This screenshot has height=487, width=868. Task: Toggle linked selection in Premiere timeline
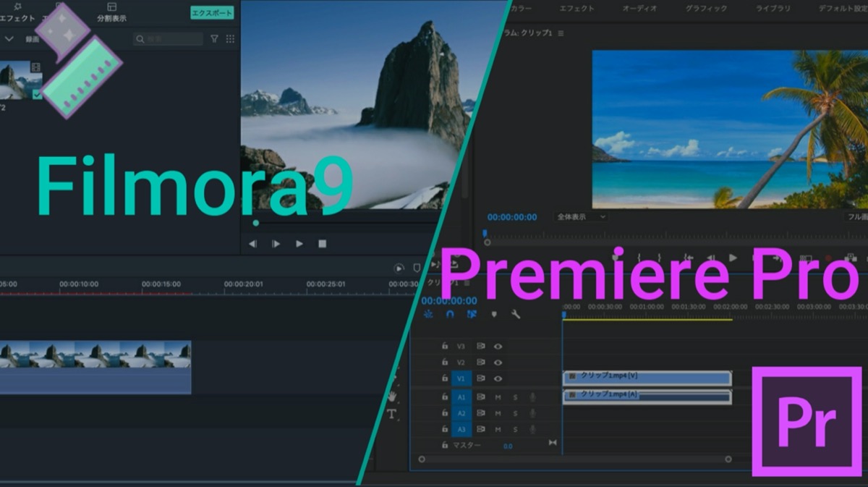(472, 314)
